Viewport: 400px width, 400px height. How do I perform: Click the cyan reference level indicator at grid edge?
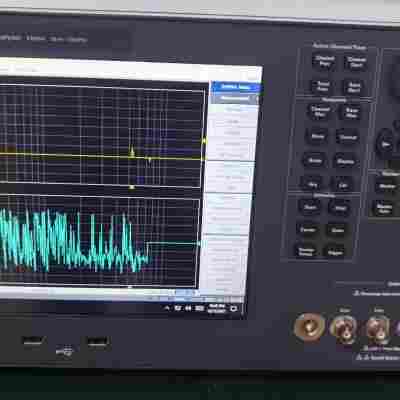coord(199,244)
